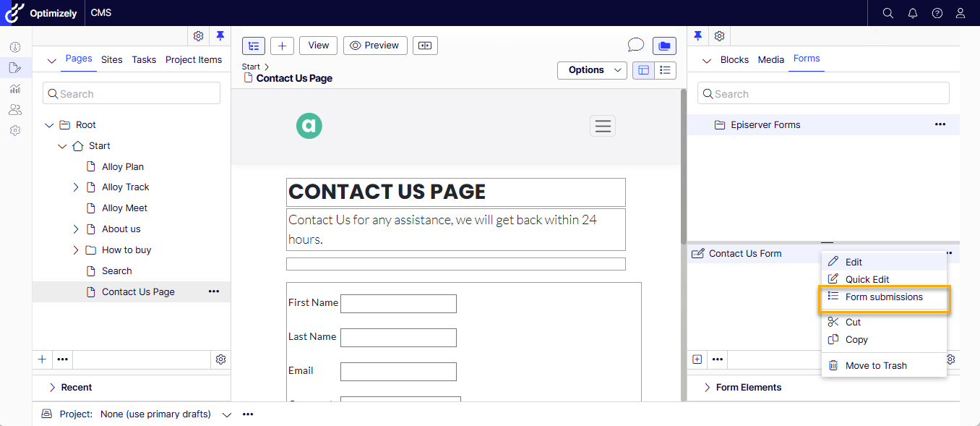980x426 pixels.
Task: Click the plus add content button
Action: point(282,46)
